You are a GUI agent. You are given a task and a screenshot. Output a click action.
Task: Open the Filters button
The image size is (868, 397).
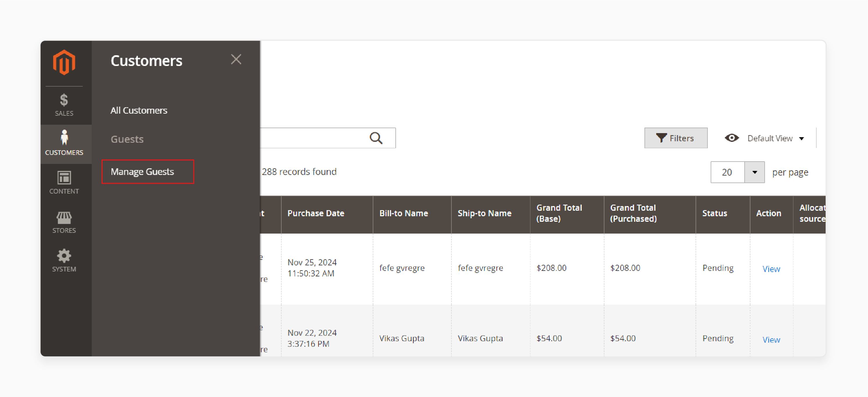676,138
